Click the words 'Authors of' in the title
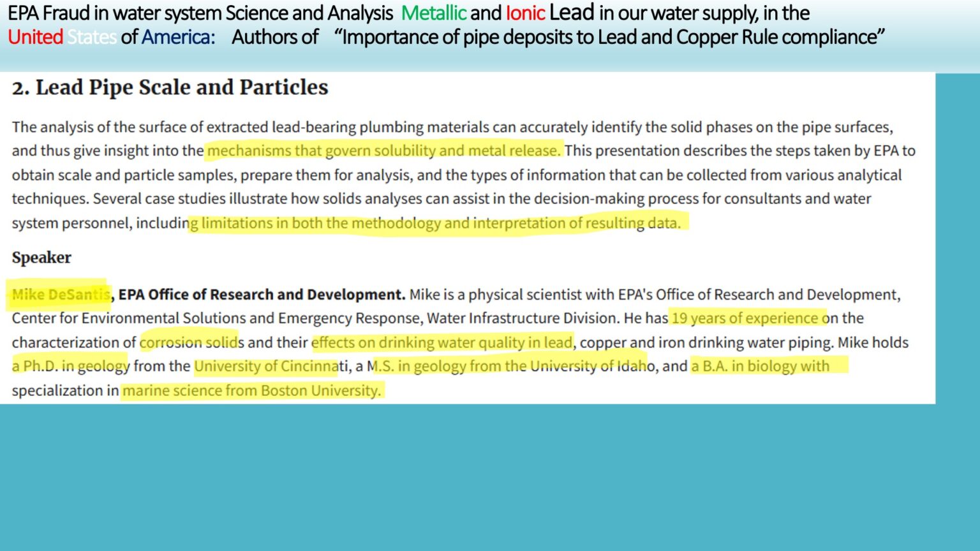Image resolution: width=980 pixels, height=551 pixels. pos(275,37)
